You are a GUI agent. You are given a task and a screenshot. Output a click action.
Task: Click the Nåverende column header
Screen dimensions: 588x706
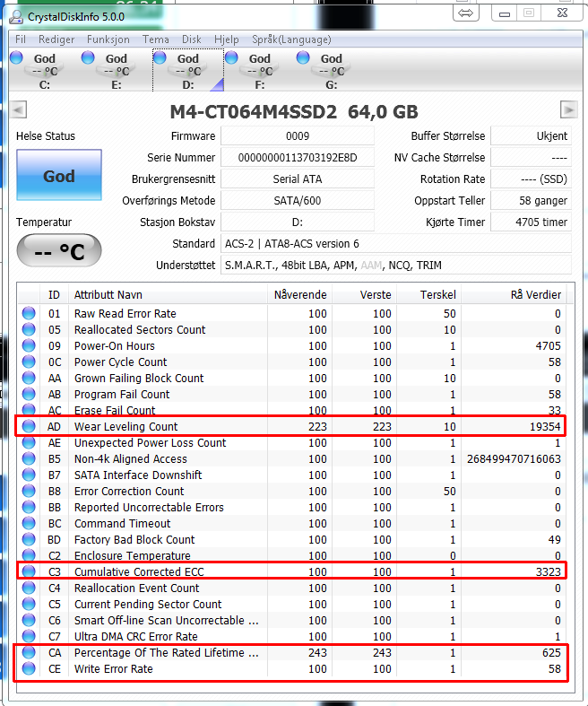coord(300,295)
